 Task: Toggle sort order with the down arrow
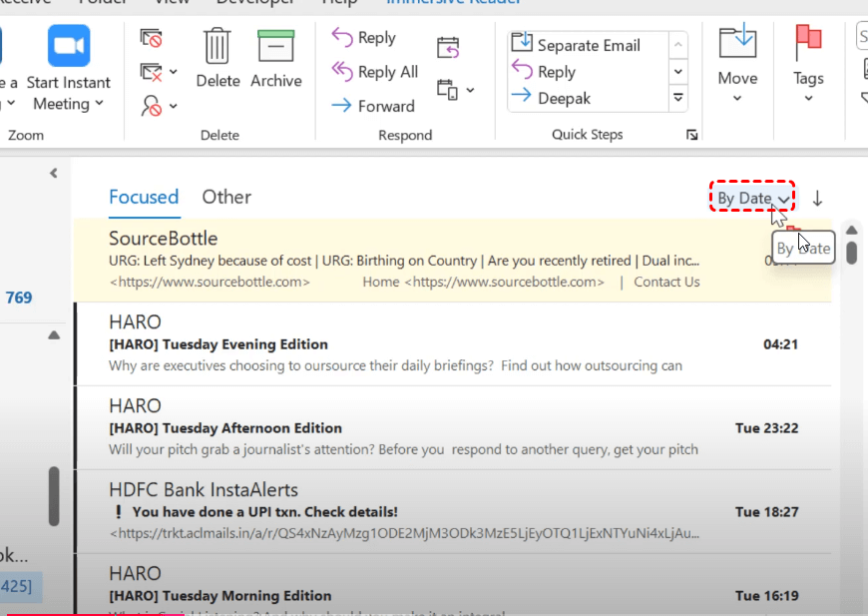817,198
